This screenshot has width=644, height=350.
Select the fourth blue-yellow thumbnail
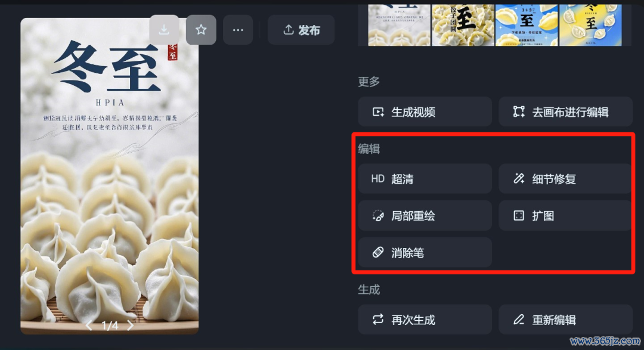(590, 25)
